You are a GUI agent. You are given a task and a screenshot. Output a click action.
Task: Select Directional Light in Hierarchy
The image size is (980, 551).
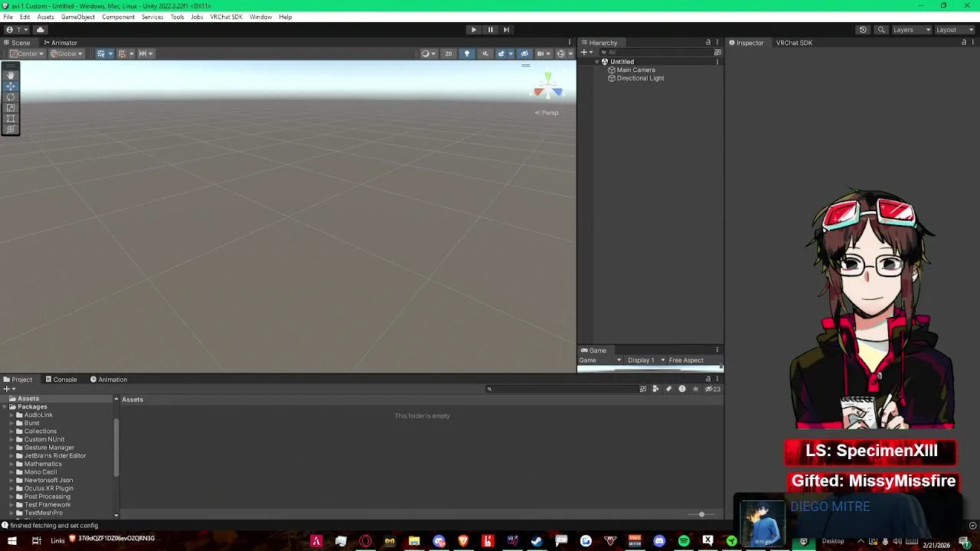(640, 78)
